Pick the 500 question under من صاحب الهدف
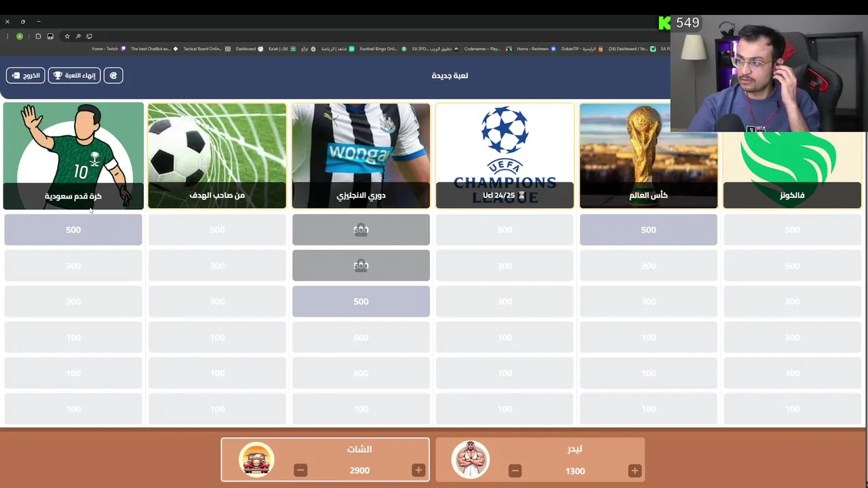Screen dimensions: 868x488 (217, 230)
